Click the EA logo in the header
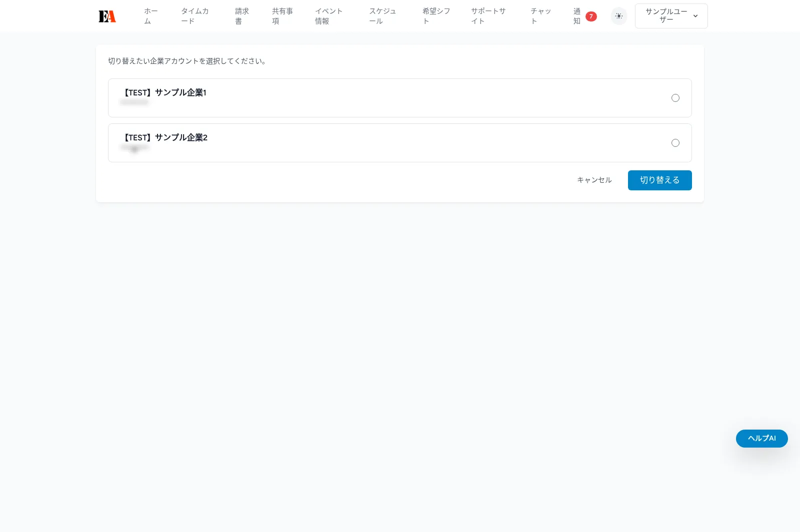 107,15
